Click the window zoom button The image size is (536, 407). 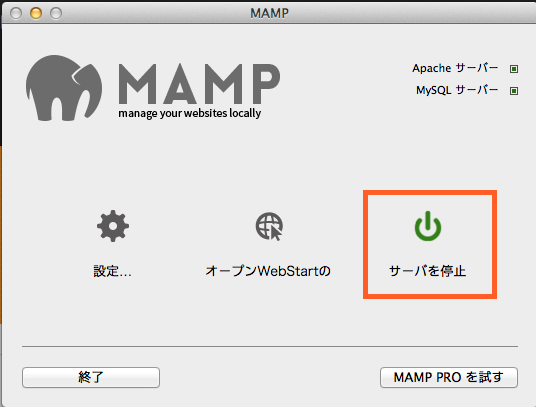(56, 13)
